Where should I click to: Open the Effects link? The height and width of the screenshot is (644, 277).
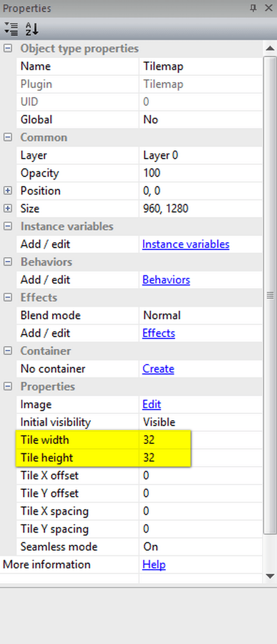159,333
